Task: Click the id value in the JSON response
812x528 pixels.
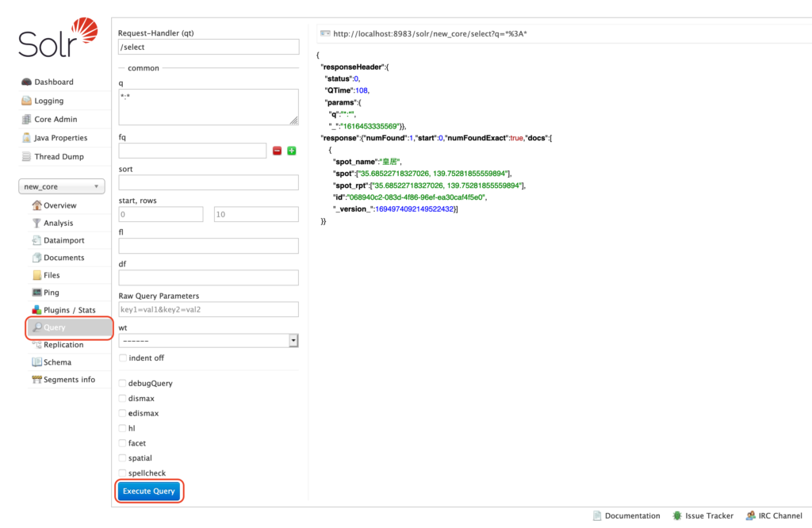Action: [x=416, y=197]
